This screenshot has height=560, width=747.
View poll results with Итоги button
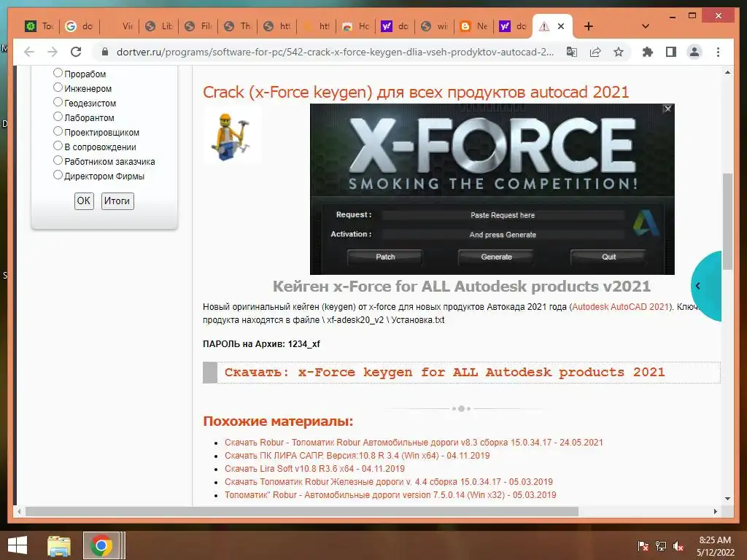point(117,201)
